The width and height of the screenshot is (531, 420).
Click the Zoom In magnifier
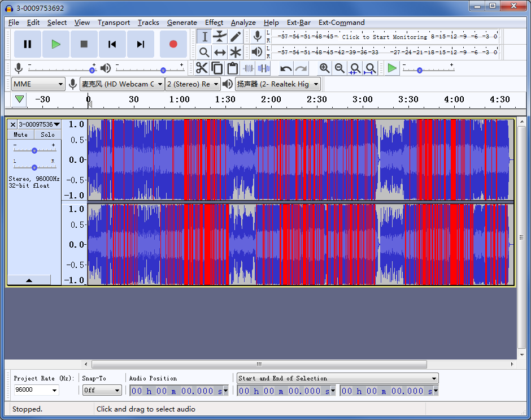pyautogui.click(x=325, y=68)
